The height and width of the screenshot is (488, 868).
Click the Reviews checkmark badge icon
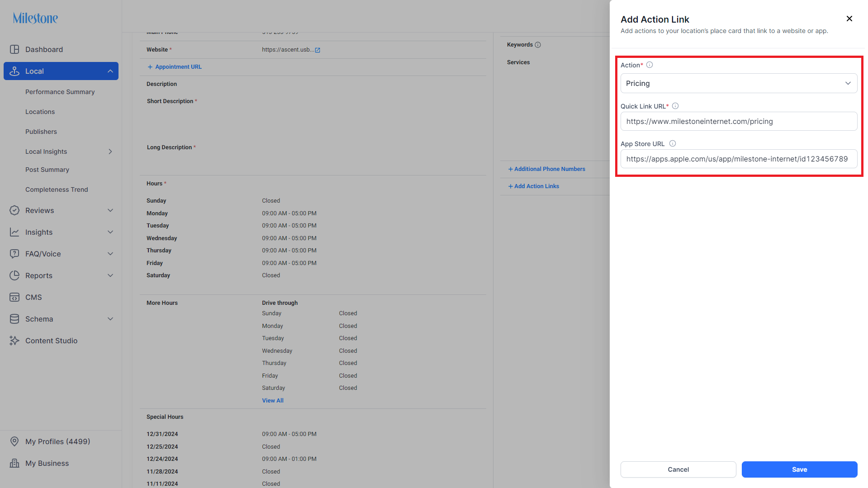tap(14, 210)
